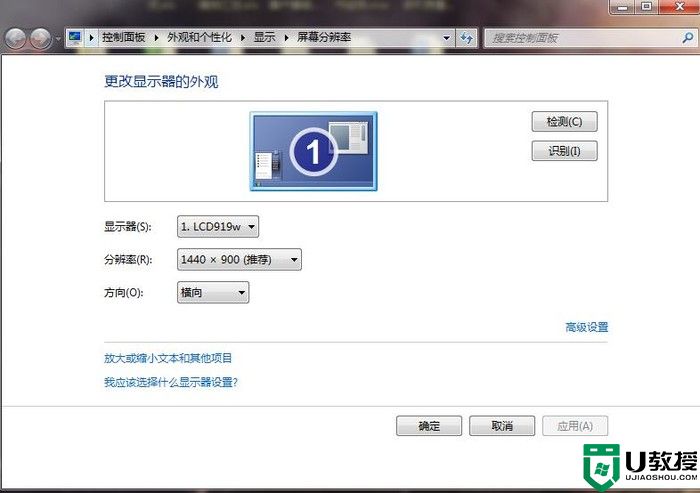
Task: Click the 分辨率(R): label
Action: 128,259
